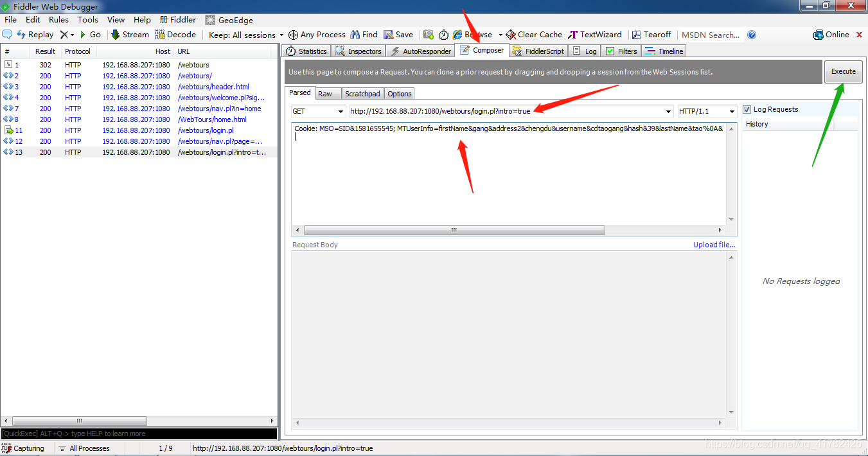
Task: Open the File menu
Action: 11,20
